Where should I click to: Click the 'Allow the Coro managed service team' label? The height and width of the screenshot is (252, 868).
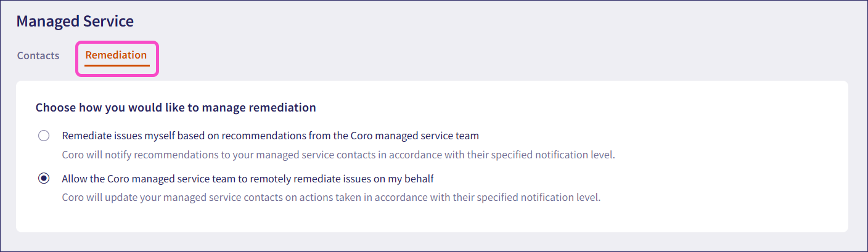[x=248, y=179]
